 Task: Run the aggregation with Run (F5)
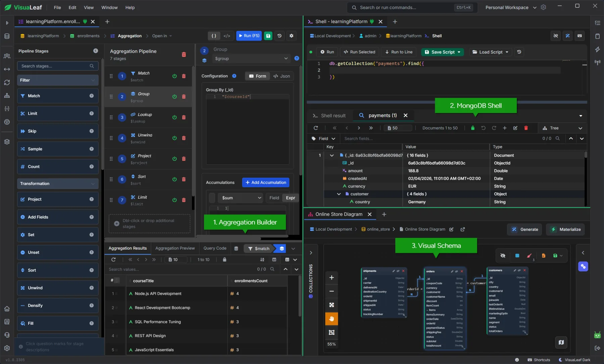[x=249, y=36]
